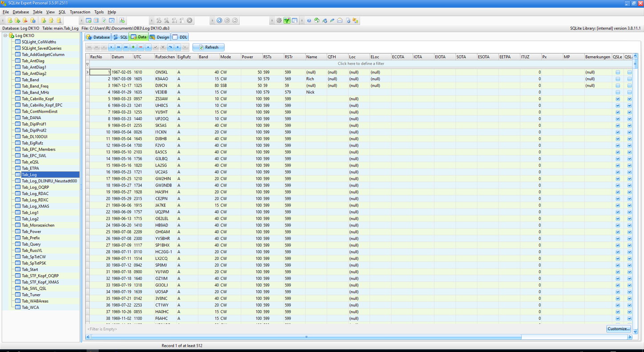644x352 pixels.
Task: Switch to the SQL tab
Action: [x=120, y=37]
